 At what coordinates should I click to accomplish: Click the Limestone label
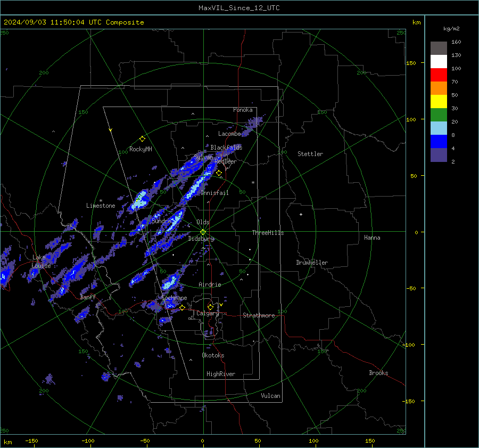[x=101, y=206]
